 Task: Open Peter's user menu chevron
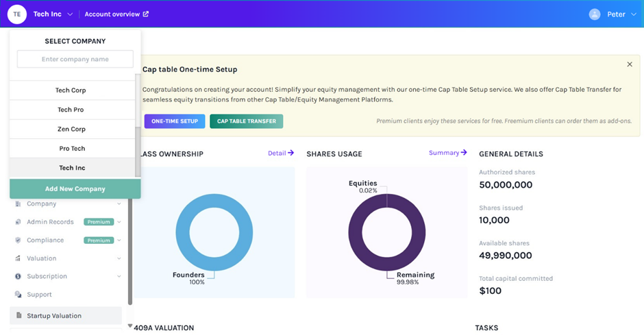[x=634, y=14]
